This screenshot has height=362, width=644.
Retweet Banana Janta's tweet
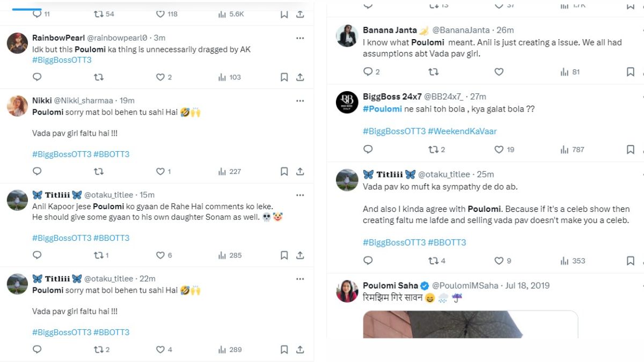click(433, 72)
